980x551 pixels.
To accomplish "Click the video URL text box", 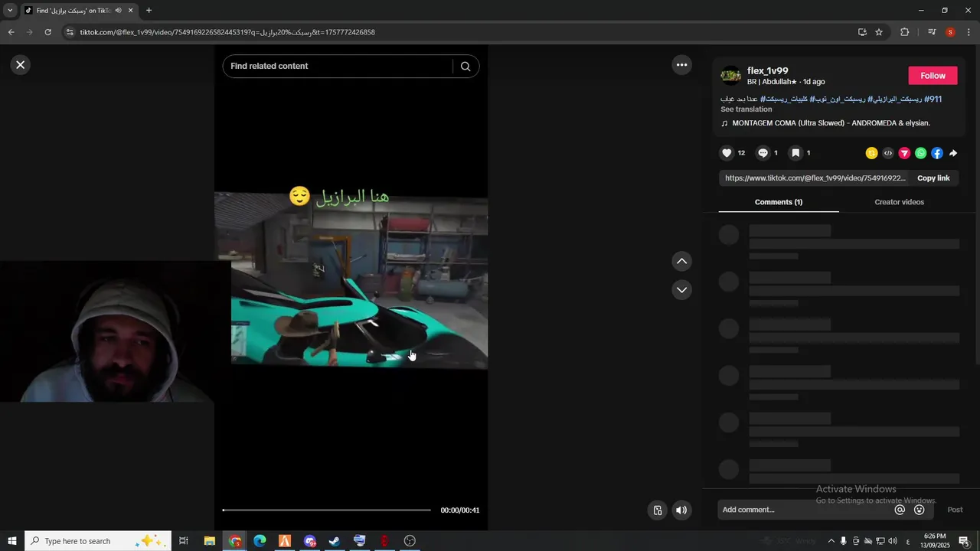I will (x=815, y=178).
